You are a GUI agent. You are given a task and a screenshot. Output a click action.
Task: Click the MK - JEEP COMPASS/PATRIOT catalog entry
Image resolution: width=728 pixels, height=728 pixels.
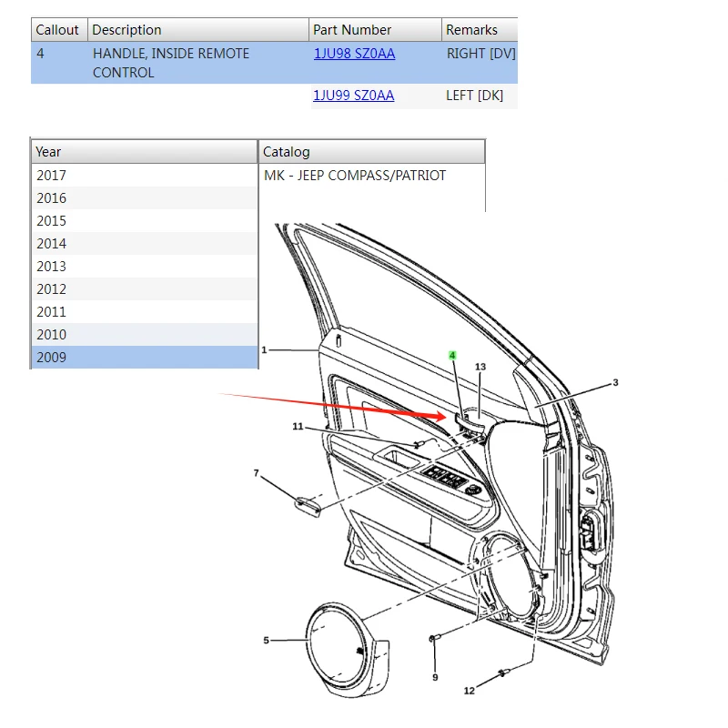coord(354,175)
